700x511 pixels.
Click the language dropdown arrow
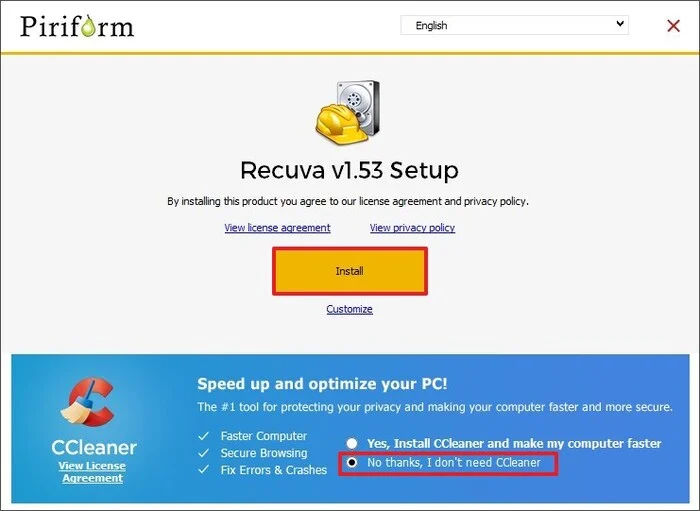pos(620,24)
